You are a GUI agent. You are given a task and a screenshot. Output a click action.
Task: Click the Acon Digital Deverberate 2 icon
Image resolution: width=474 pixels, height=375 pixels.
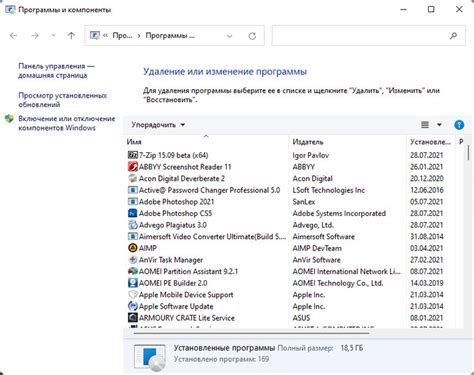tap(133, 178)
